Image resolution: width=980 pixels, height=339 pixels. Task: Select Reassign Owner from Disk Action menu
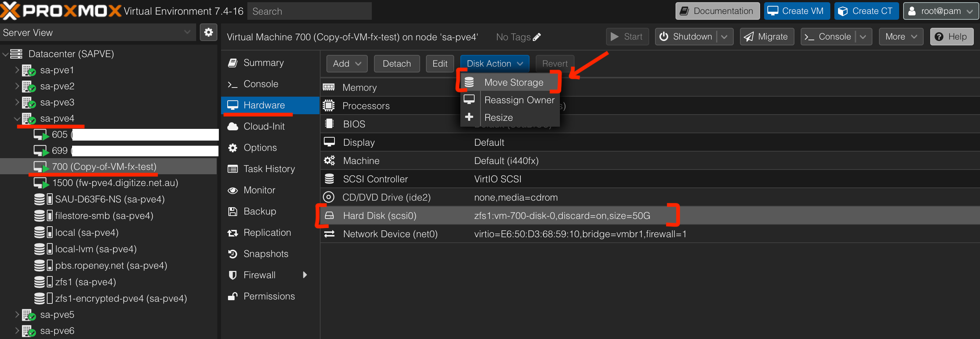[x=519, y=100]
